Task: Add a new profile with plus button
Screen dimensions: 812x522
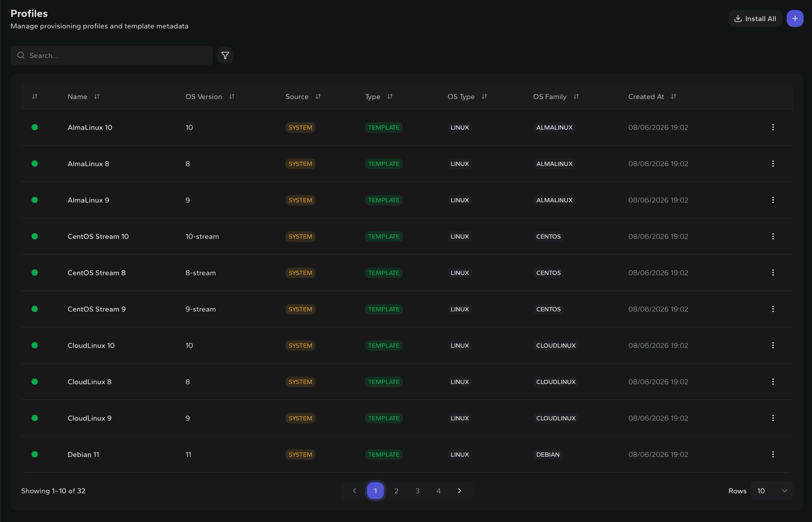Action: coord(795,19)
